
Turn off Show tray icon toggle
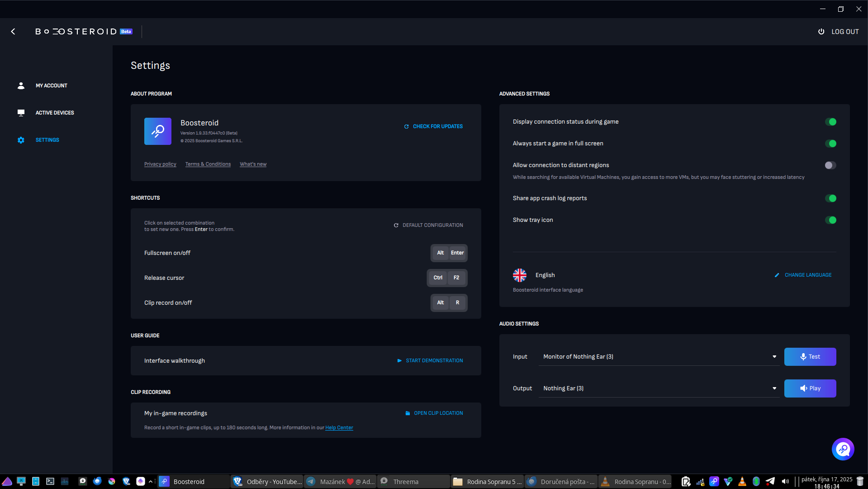point(830,220)
